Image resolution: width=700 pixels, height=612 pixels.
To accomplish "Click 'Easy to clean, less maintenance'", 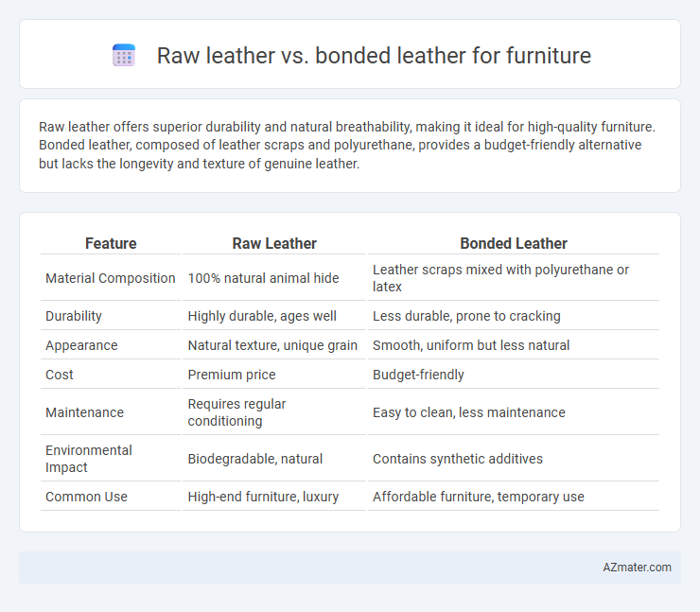I will (469, 412).
